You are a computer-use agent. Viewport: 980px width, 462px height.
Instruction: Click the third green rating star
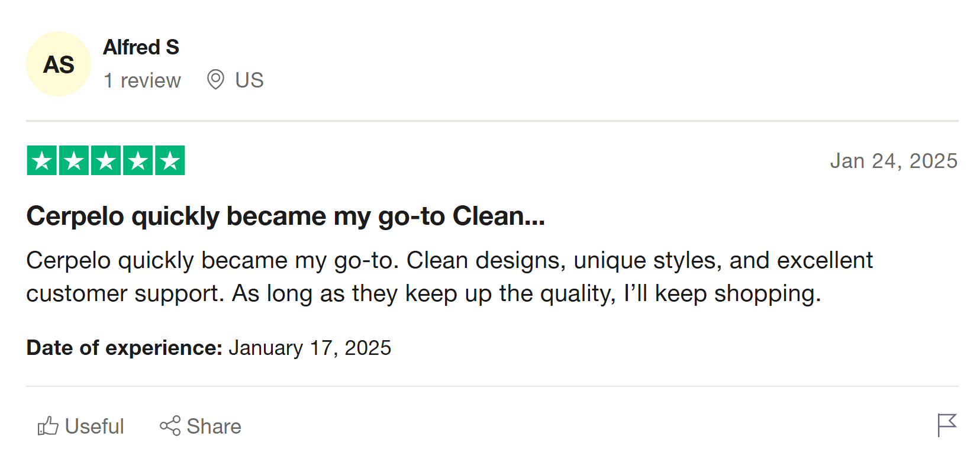tap(106, 160)
